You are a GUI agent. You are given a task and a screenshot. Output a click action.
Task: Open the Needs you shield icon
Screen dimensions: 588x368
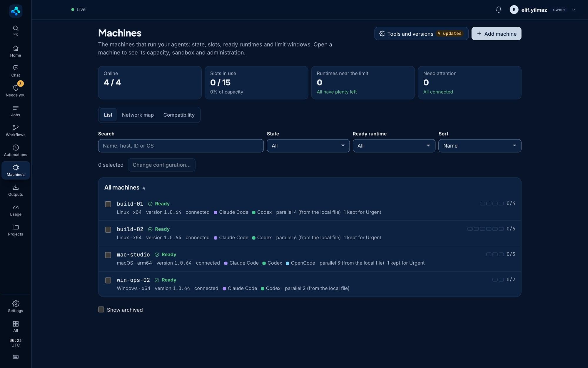click(16, 88)
